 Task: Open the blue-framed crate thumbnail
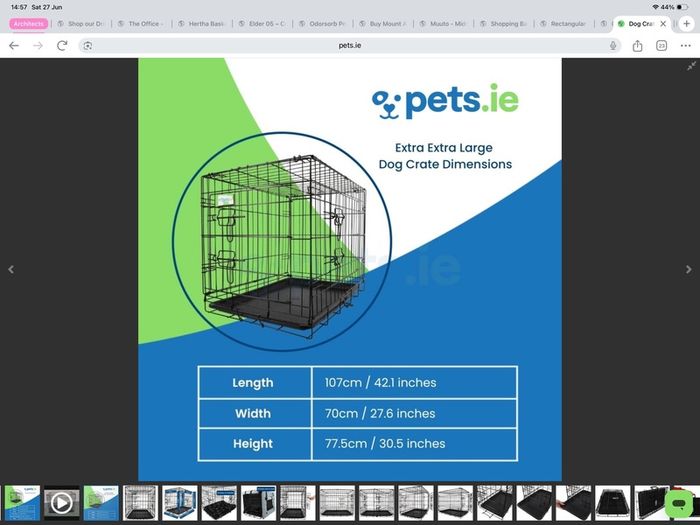click(x=179, y=503)
